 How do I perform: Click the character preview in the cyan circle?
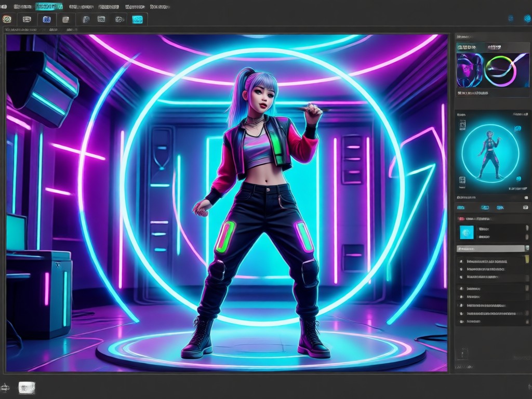click(490, 154)
